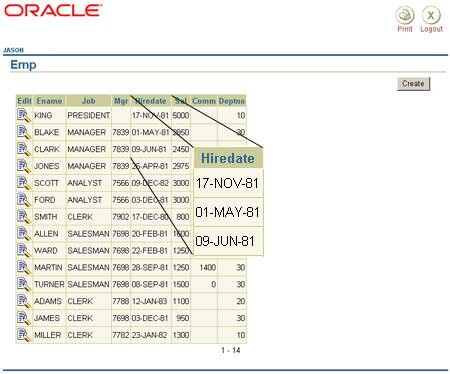
Task: Click the Create button
Action: [413, 84]
